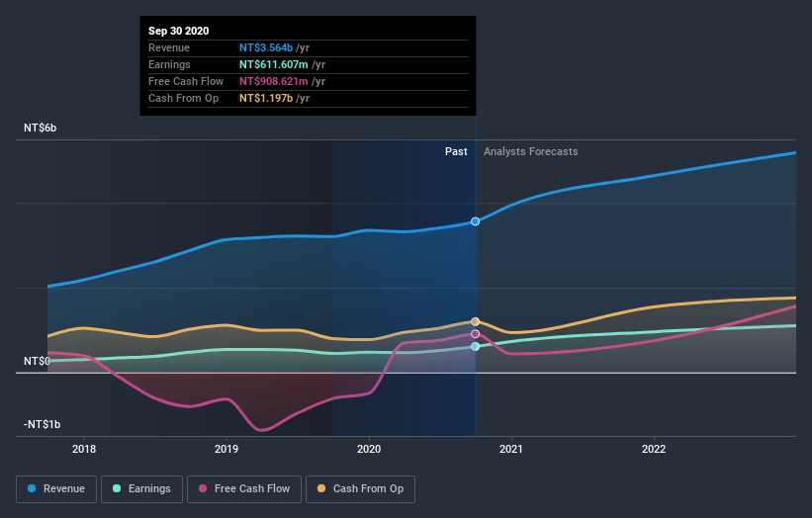The width and height of the screenshot is (812, 518).
Task: Click the NT$6b y-axis label
Action: click(40, 128)
